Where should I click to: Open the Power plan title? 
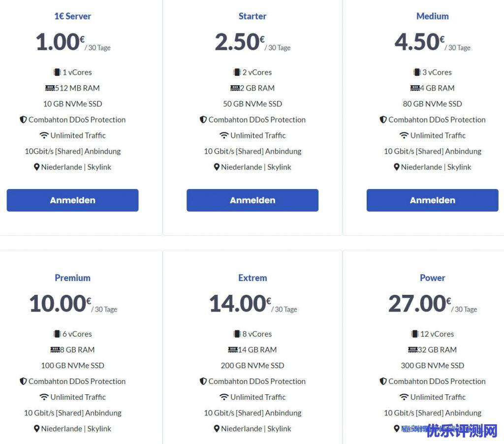click(x=433, y=278)
